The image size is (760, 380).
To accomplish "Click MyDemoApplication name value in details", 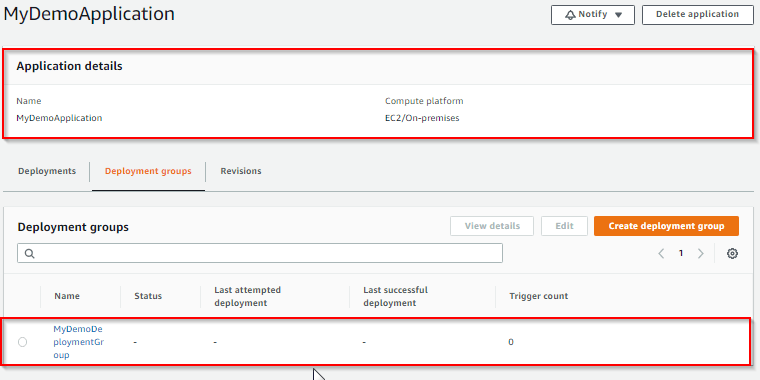I will (59, 118).
